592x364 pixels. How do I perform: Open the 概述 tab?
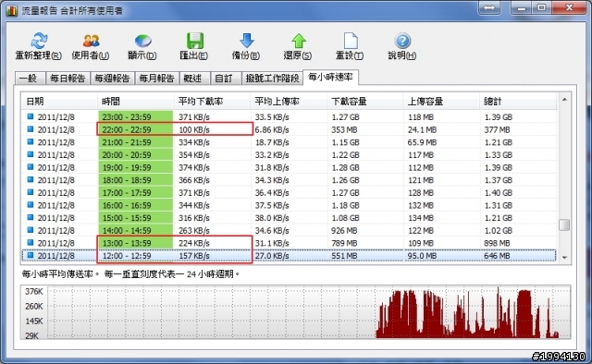[x=194, y=79]
